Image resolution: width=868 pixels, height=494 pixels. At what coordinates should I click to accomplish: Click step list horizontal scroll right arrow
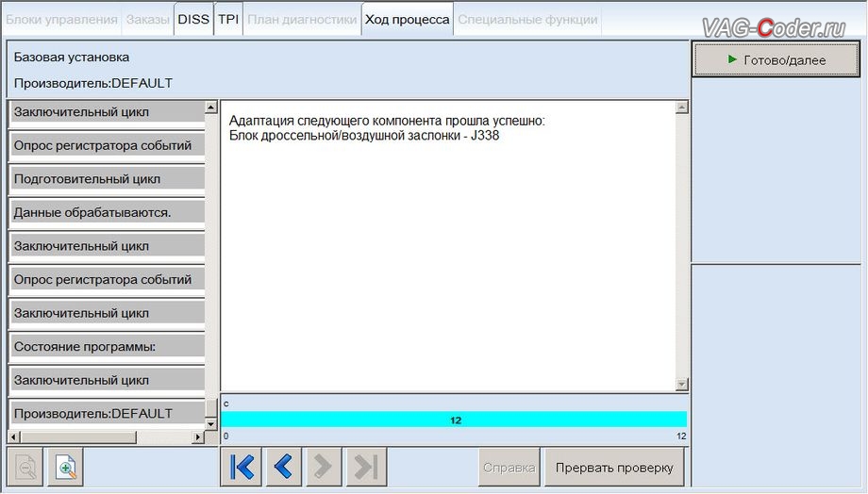pos(198,437)
